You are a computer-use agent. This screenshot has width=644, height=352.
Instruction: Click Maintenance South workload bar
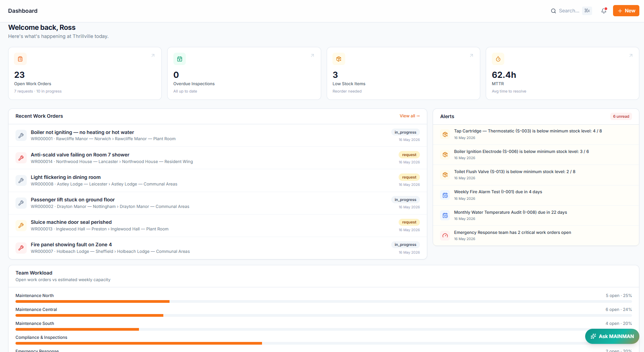(x=324, y=329)
